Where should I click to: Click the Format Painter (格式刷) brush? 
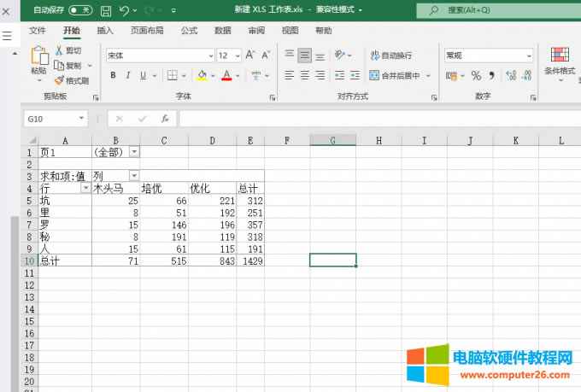(71, 80)
